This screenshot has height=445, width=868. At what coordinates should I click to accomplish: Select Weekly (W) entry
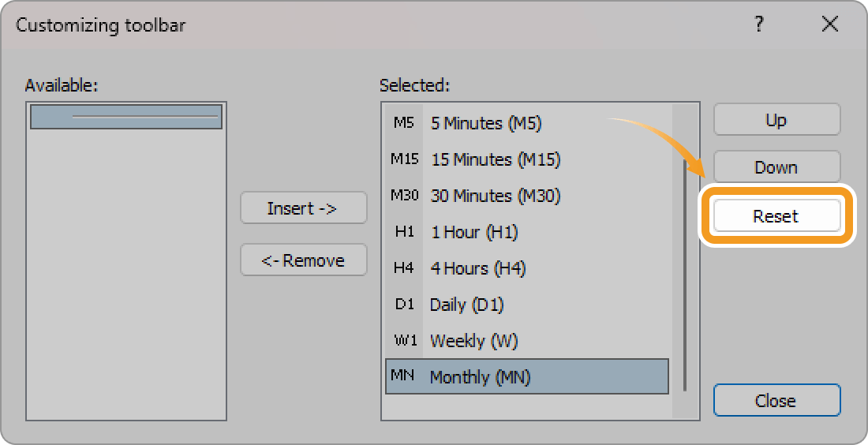click(x=527, y=340)
